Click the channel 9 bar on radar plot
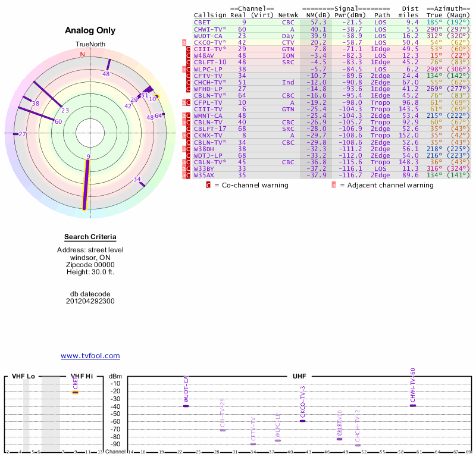Viewport: 476px width, 457px height. click(87, 183)
